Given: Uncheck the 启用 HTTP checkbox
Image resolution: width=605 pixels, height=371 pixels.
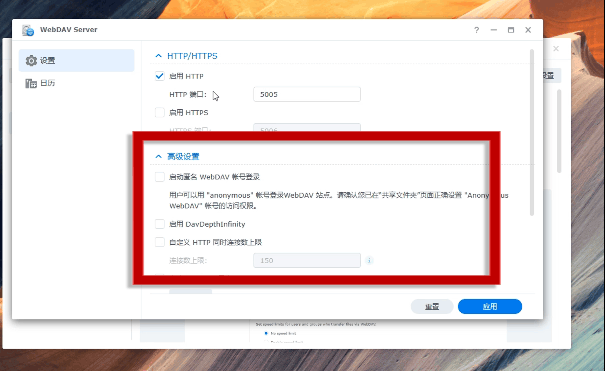Looking at the screenshot, I should [160, 76].
